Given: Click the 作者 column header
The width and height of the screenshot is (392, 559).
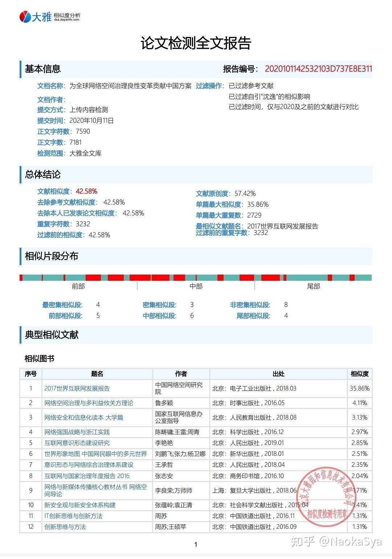Looking at the screenshot, I should point(181,374).
